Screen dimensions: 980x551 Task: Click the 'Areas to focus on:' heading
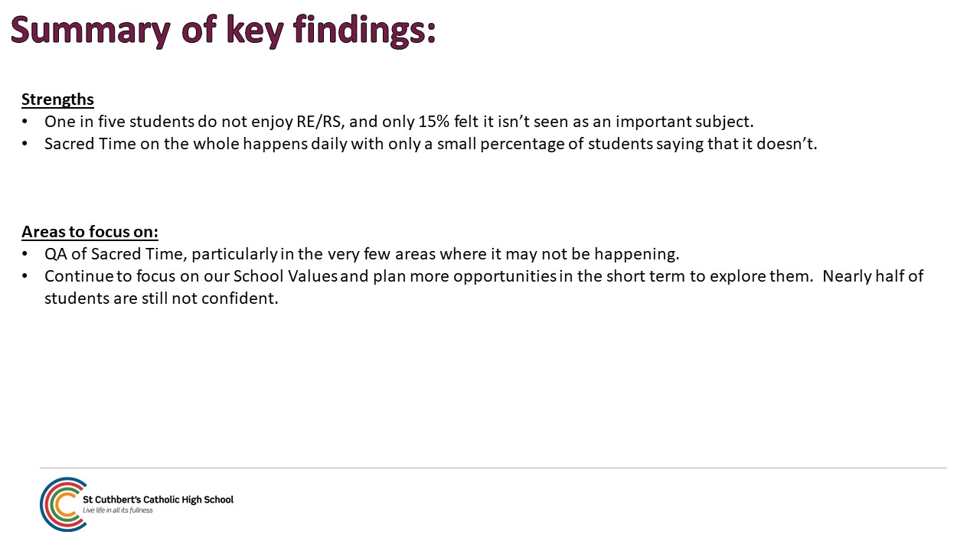click(x=90, y=232)
